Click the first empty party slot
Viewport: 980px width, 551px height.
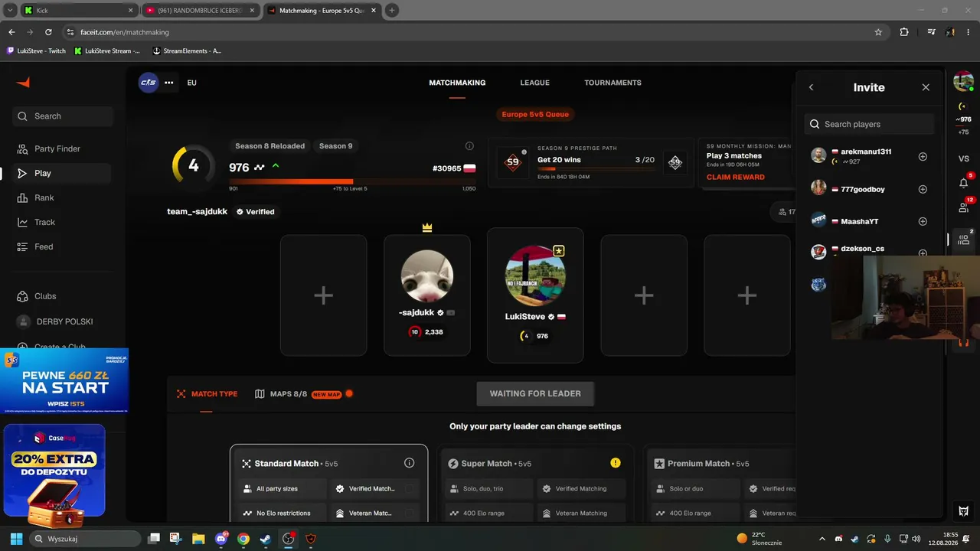(323, 295)
